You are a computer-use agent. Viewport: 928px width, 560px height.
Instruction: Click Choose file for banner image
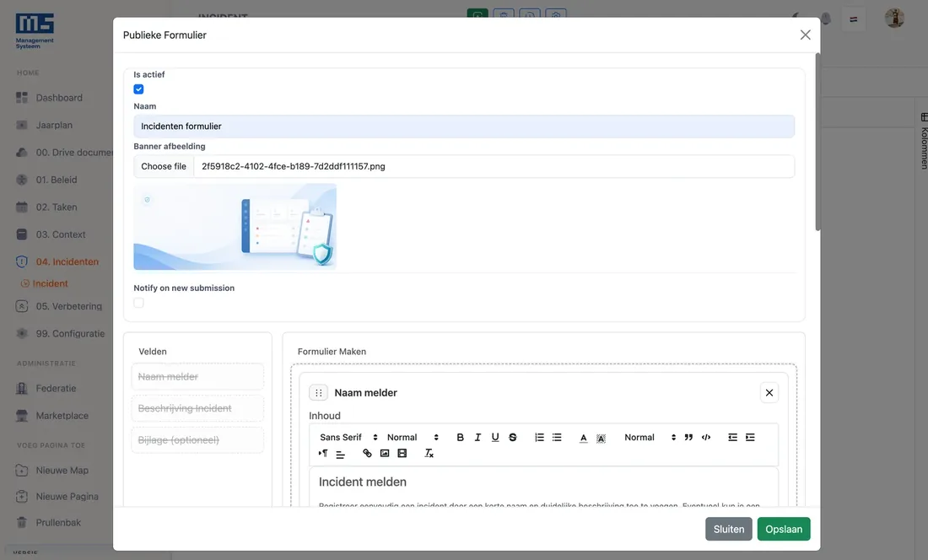tap(164, 167)
